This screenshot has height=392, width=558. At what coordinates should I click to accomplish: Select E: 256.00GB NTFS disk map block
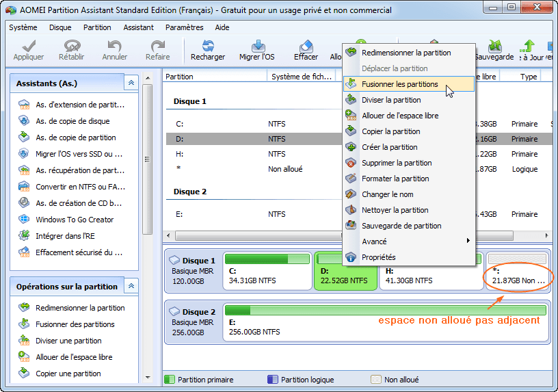(386, 323)
